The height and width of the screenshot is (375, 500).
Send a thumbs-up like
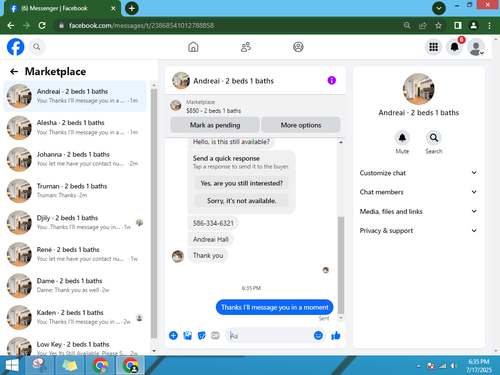click(x=336, y=335)
